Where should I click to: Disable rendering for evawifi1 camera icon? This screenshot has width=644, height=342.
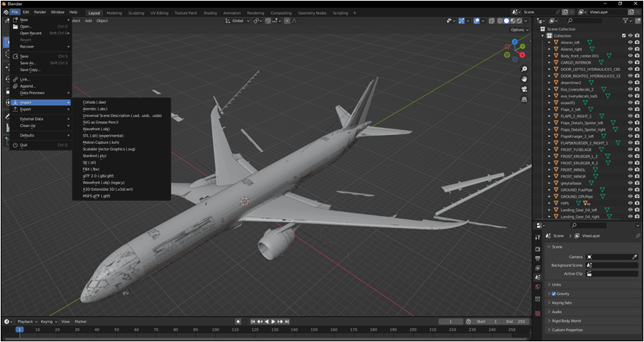click(x=637, y=102)
